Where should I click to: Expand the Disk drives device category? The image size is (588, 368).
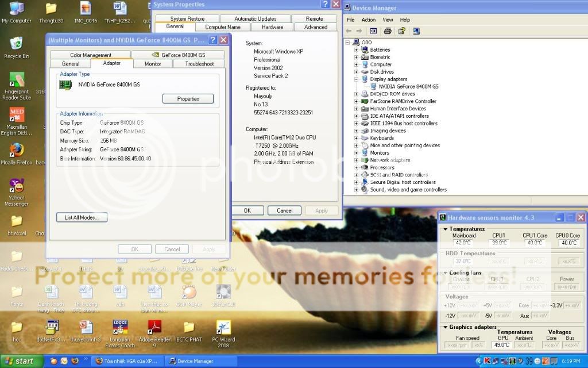pyautogui.click(x=356, y=72)
